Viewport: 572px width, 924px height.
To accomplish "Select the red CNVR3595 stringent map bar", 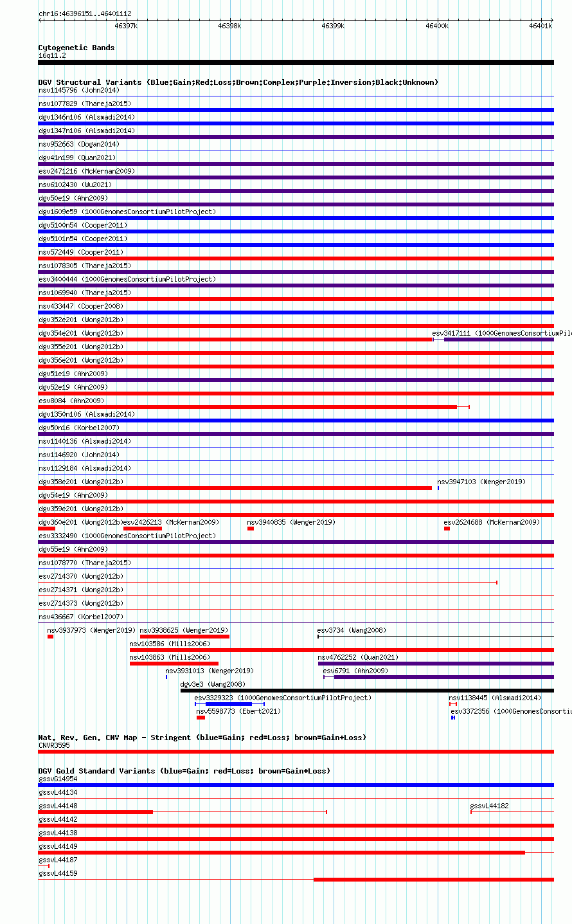I will pos(296,752).
